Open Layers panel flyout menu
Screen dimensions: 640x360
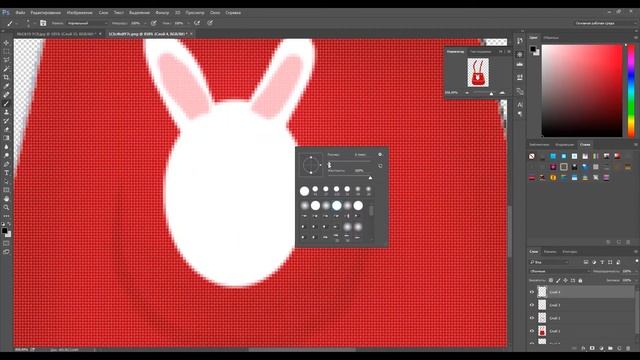pyautogui.click(x=636, y=251)
